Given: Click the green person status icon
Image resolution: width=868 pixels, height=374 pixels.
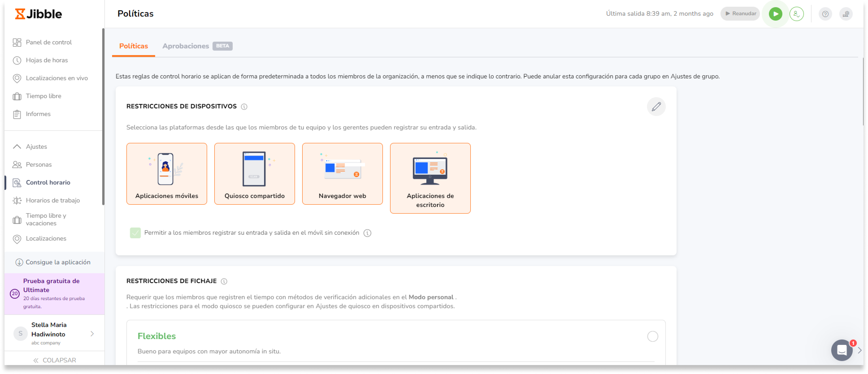Looking at the screenshot, I should click(x=796, y=14).
